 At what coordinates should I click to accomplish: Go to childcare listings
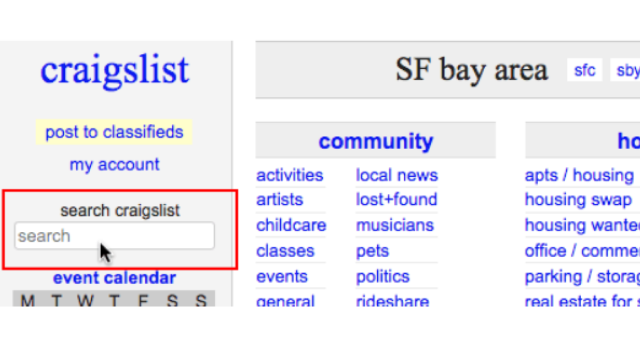click(291, 225)
